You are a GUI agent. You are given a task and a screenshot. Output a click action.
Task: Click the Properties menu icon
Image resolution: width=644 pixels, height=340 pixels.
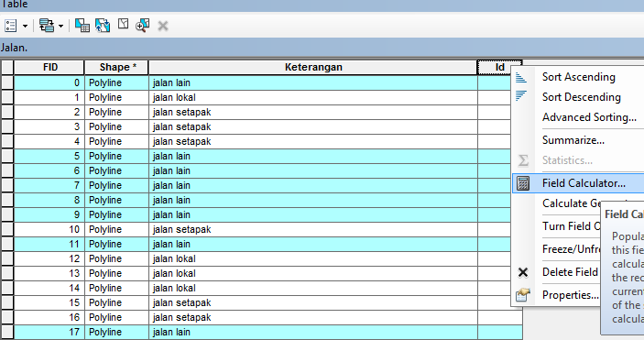coord(523,295)
